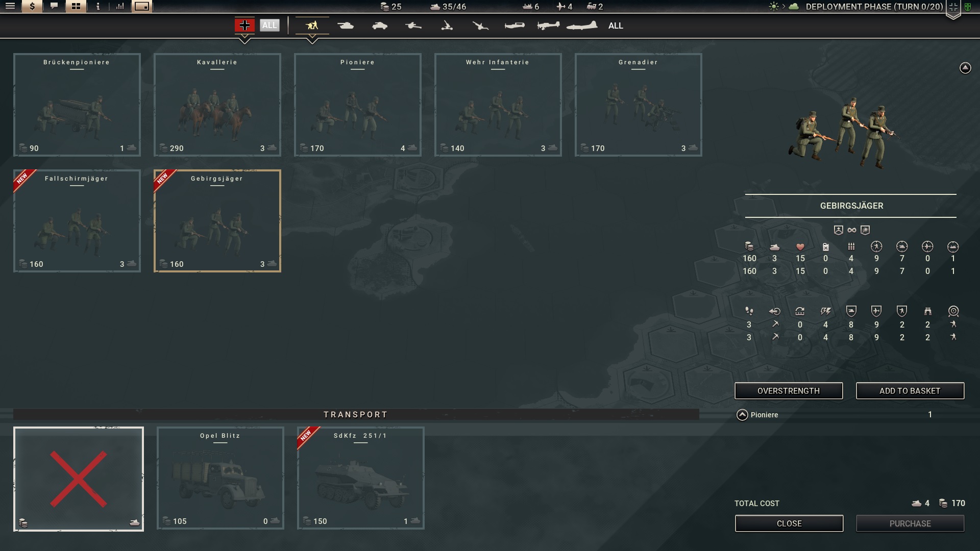Select the ALL nations filter
The height and width of the screenshot is (551, 980).
point(269,25)
